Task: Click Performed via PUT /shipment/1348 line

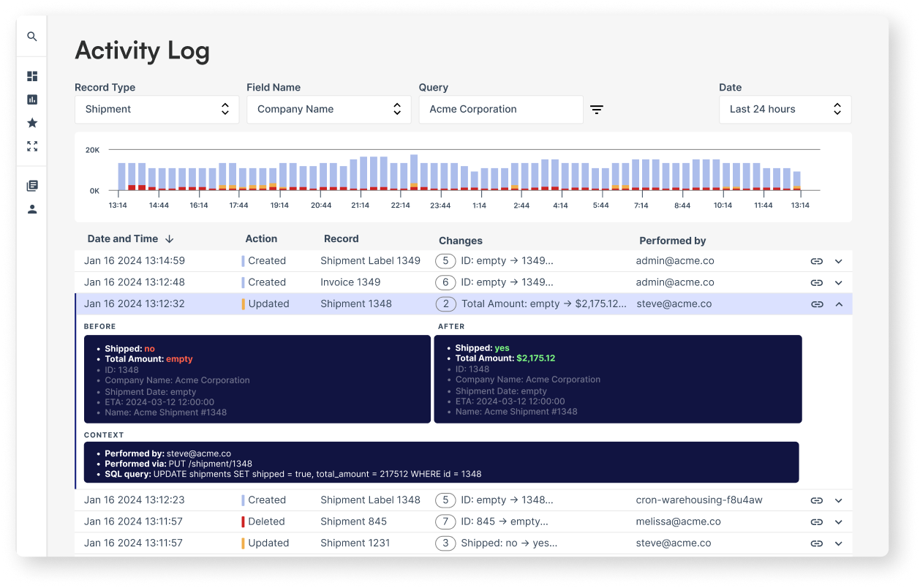Action: [178, 464]
